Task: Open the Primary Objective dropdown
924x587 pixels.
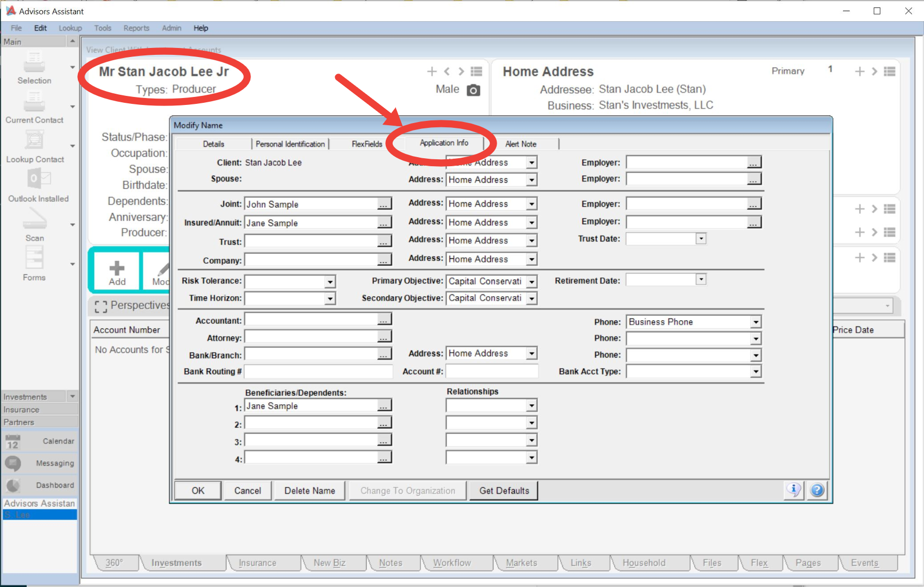Action: click(x=532, y=281)
